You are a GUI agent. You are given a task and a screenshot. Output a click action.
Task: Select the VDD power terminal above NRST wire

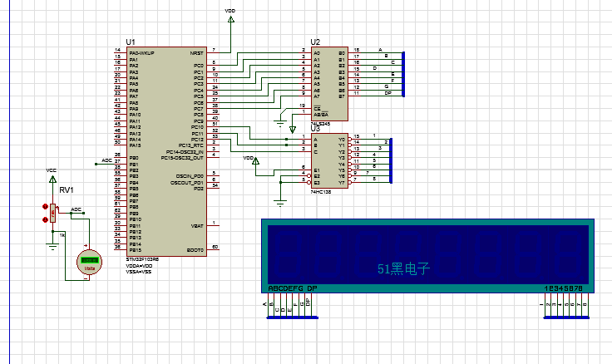(x=230, y=19)
